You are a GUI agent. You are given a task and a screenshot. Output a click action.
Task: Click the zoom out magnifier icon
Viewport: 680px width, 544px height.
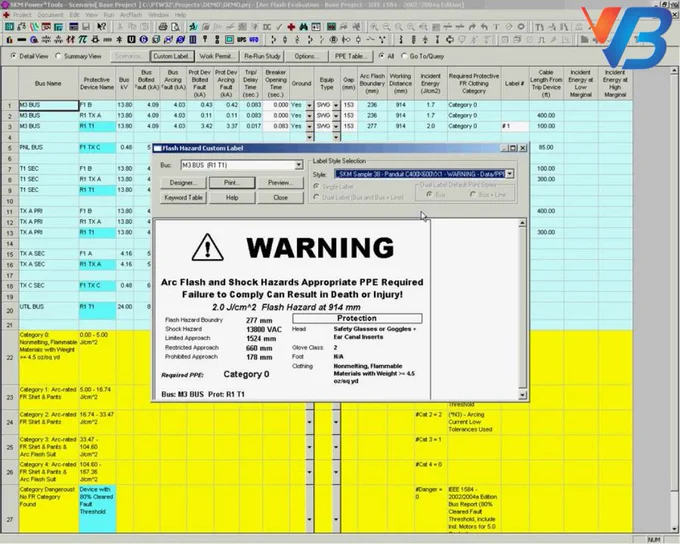(386, 27)
